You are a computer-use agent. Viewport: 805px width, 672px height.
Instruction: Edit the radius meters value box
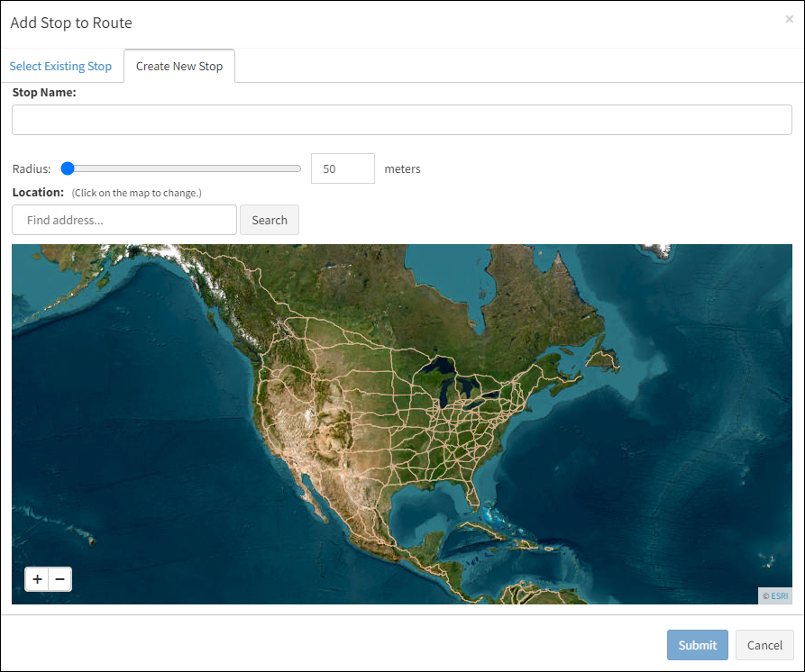[x=343, y=168]
